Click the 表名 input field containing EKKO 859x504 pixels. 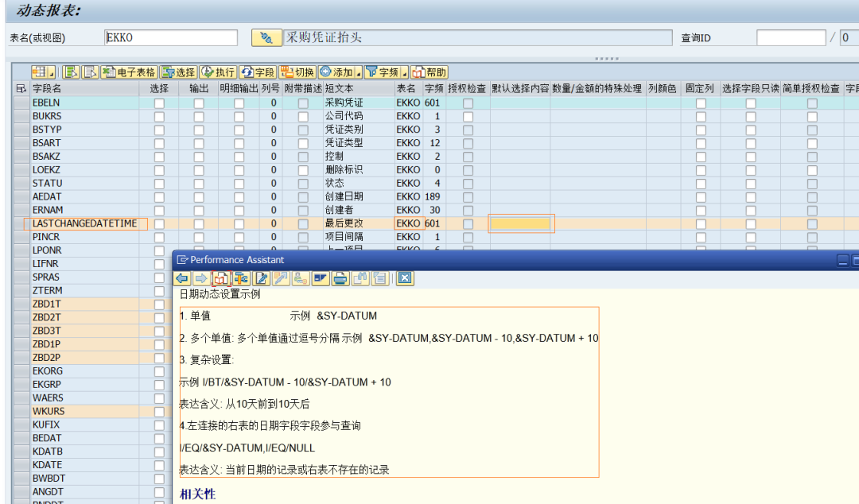tap(171, 38)
